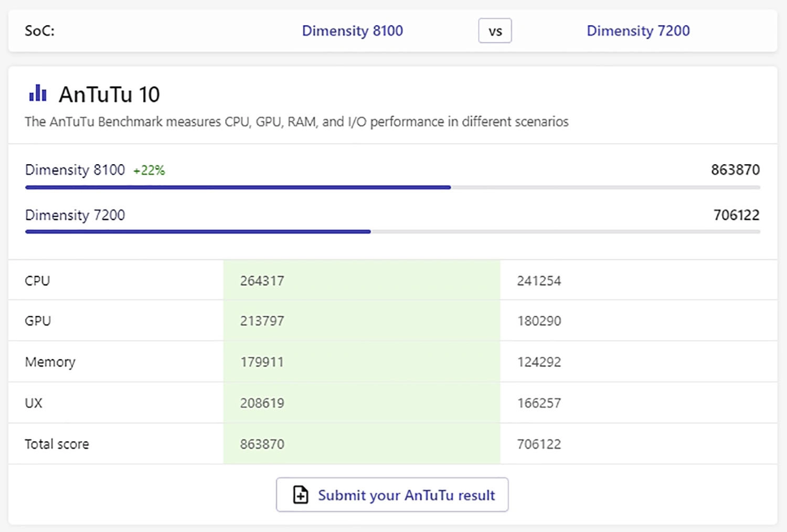The width and height of the screenshot is (787, 532).
Task: Click the UX row label
Action: [x=34, y=403]
